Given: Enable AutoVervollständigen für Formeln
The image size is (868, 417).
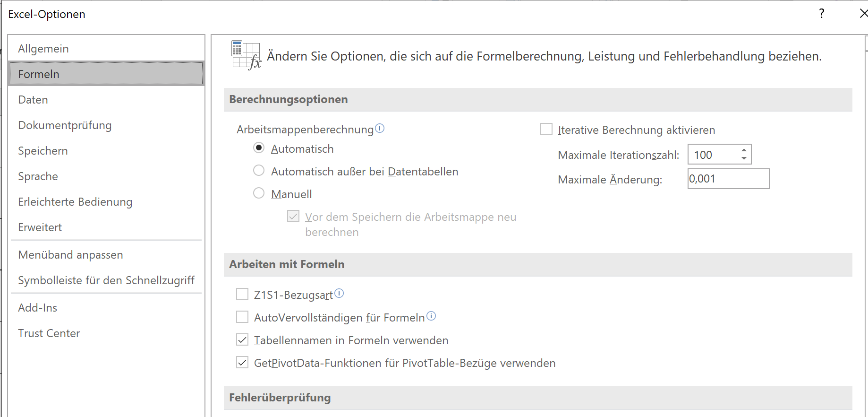Looking at the screenshot, I should coord(242,317).
